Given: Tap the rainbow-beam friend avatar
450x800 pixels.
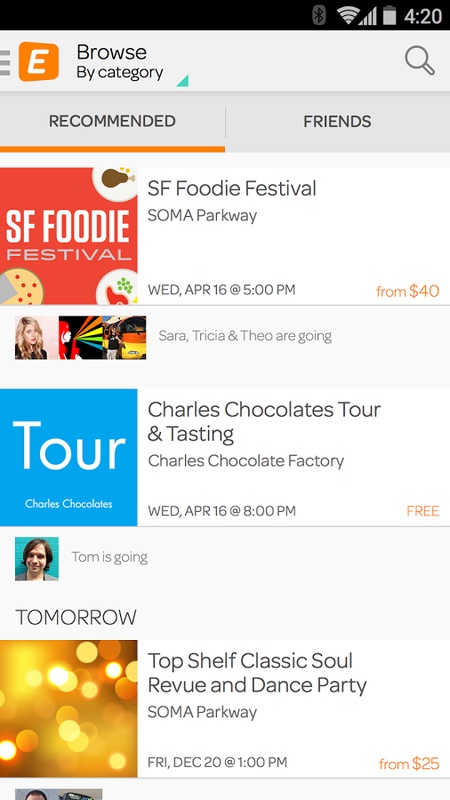Looking at the screenshot, I should pyautogui.click(x=80, y=338).
